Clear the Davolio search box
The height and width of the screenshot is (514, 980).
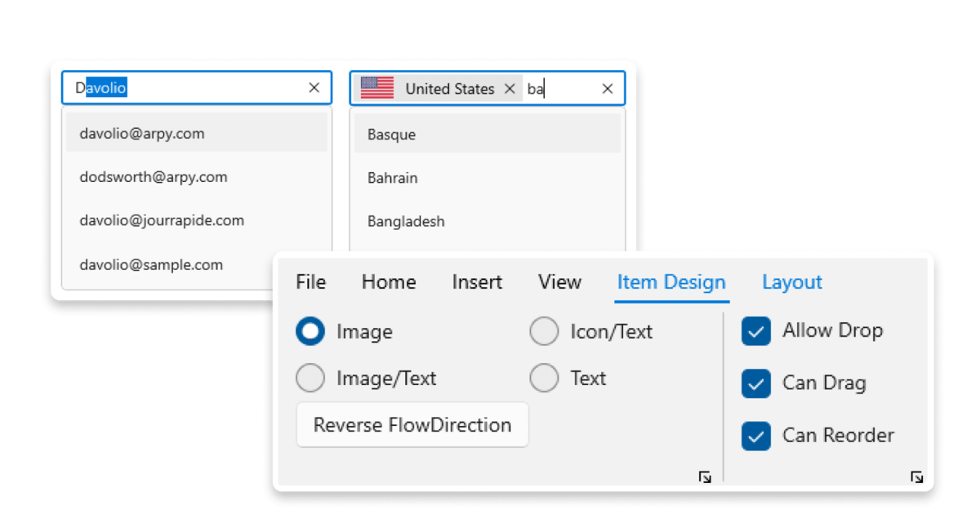point(314,87)
